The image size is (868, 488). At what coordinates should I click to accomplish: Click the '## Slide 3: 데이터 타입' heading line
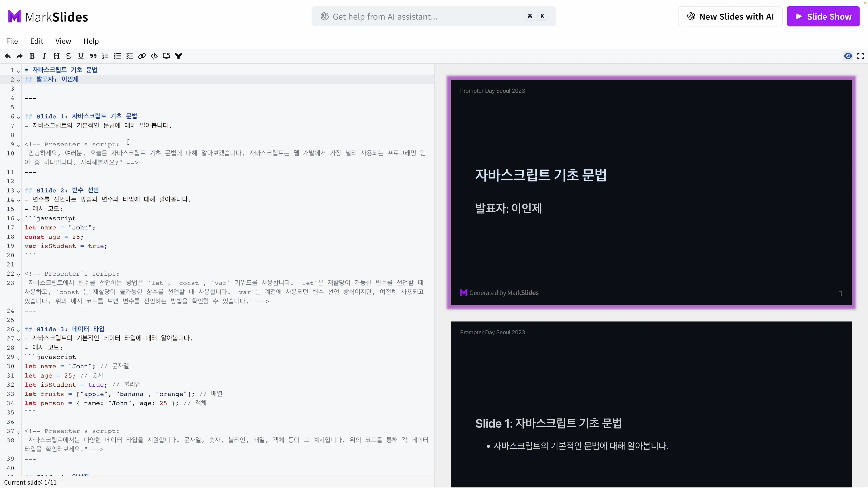pos(65,329)
